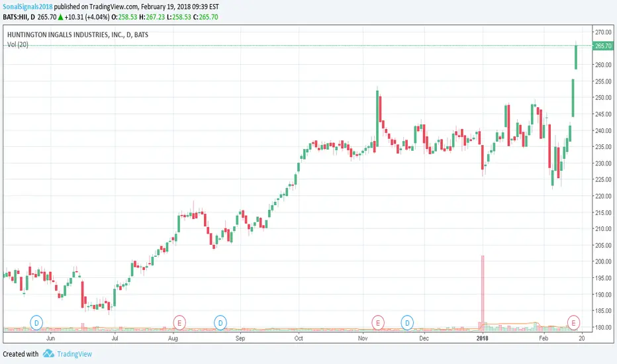Click the Sep label on time axis
Viewport: 617px width, 364px height.
(240, 338)
